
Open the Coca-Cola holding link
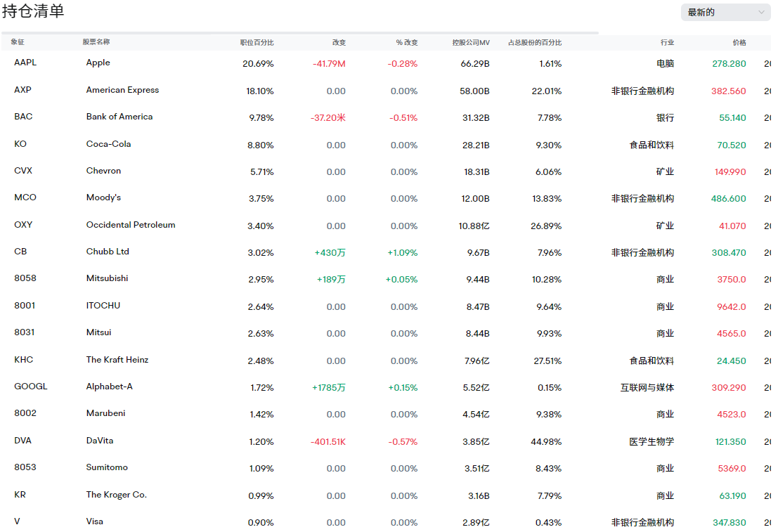click(108, 144)
